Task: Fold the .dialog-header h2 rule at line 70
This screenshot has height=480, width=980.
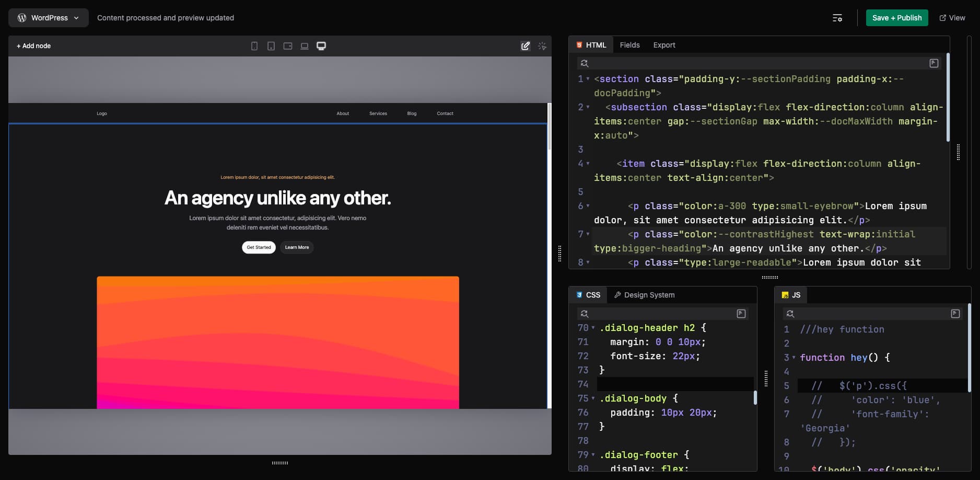Action: click(593, 328)
